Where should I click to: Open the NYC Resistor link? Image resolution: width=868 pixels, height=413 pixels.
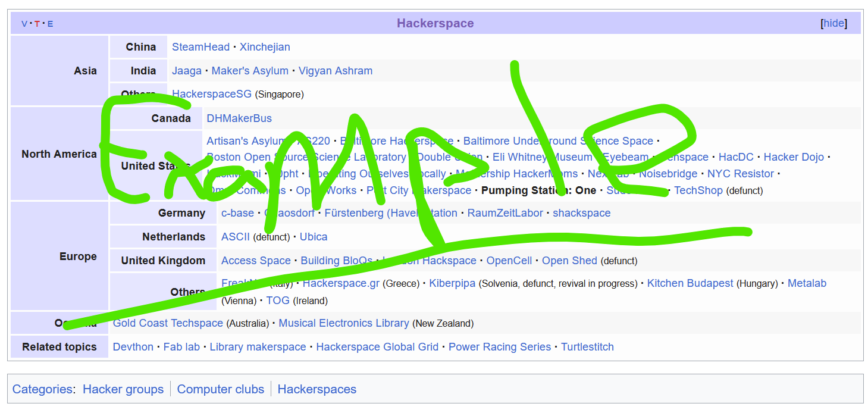[740, 174]
